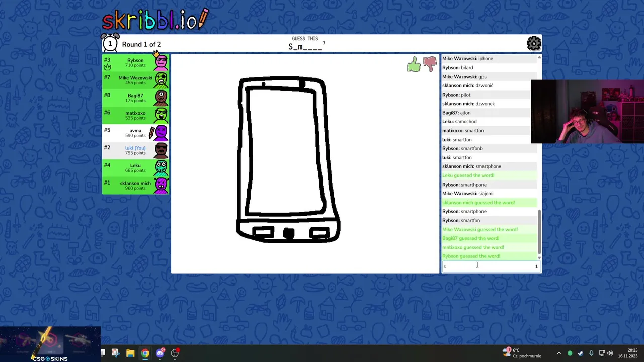Open the volume speaker tray icon
Screen dimensions: 644x362
tap(610, 353)
